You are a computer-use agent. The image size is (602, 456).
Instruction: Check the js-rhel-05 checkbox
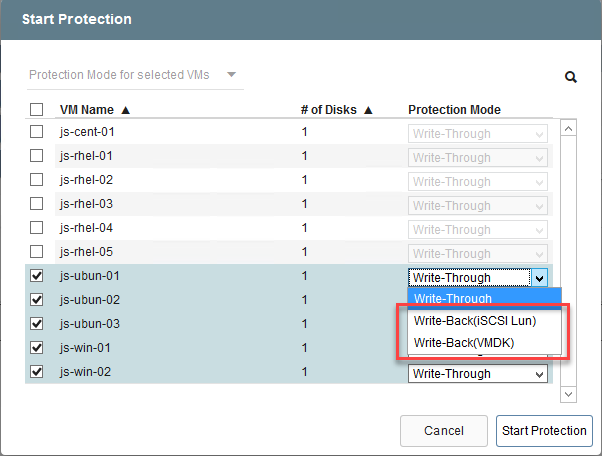(37, 252)
